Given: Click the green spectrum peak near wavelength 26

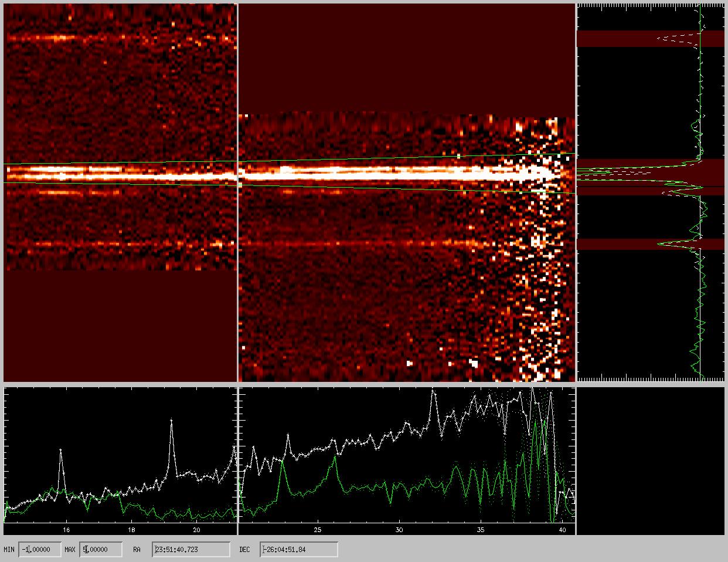Looking at the screenshot, I should click(x=335, y=457).
